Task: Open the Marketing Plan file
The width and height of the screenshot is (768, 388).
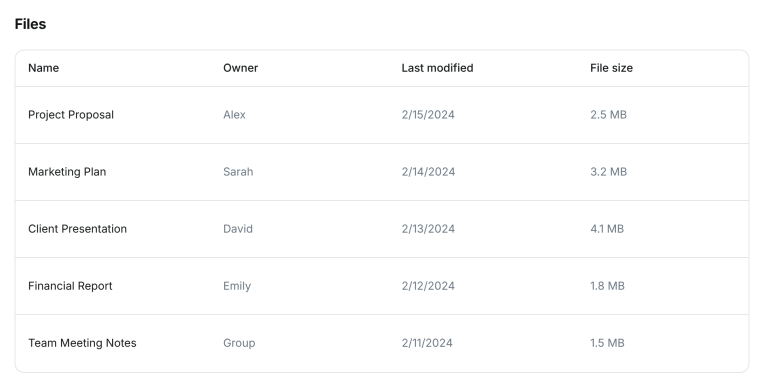Action: click(67, 172)
